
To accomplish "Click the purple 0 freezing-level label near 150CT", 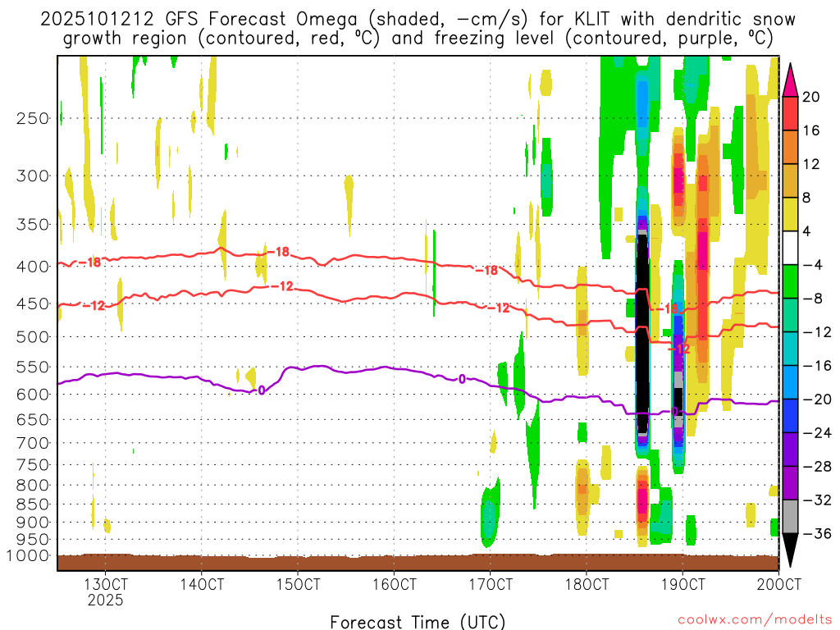I will [262, 390].
